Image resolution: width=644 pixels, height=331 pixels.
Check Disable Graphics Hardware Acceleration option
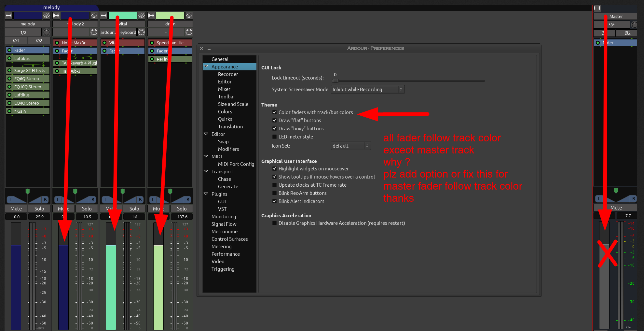pyautogui.click(x=274, y=223)
